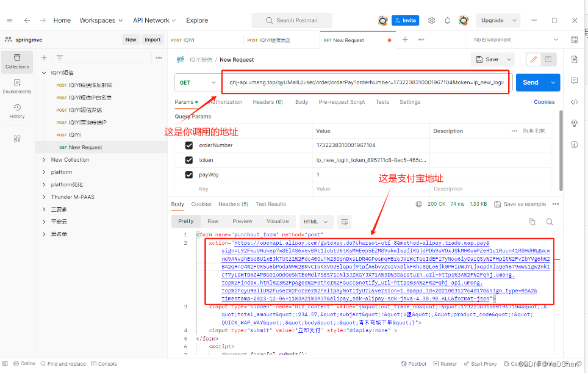The width and height of the screenshot is (588, 373).
Task: Go forward with the right arrow
Action: click(43, 20)
